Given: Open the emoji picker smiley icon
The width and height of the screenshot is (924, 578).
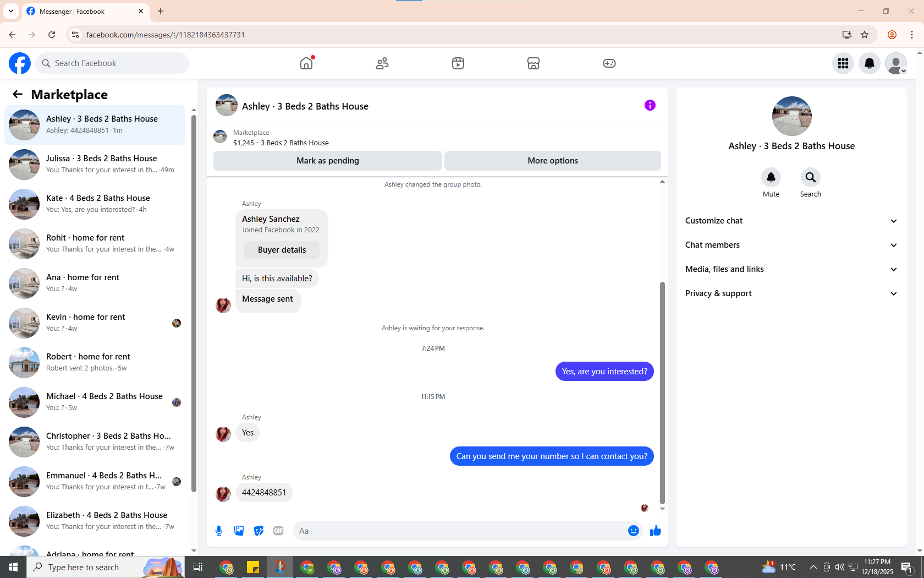Looking at the screenshot, I should 634,531.
